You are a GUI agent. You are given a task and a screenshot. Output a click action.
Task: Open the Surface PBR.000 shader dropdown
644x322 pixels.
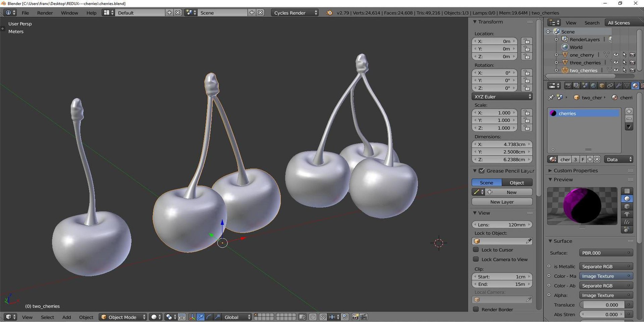pos(606,253)
